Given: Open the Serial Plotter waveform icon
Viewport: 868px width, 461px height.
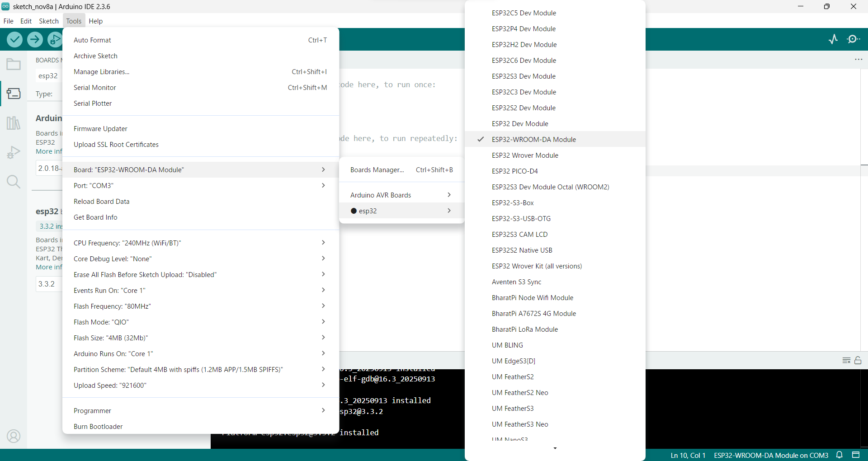Looking at the screenshot, I should pyautogui.click(x=833, y=39).
